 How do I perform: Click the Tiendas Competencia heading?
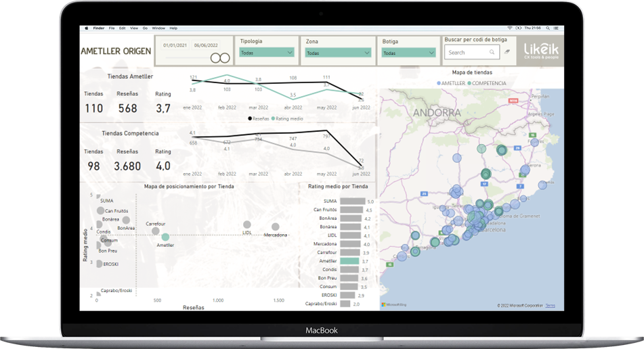click(130, 133)
